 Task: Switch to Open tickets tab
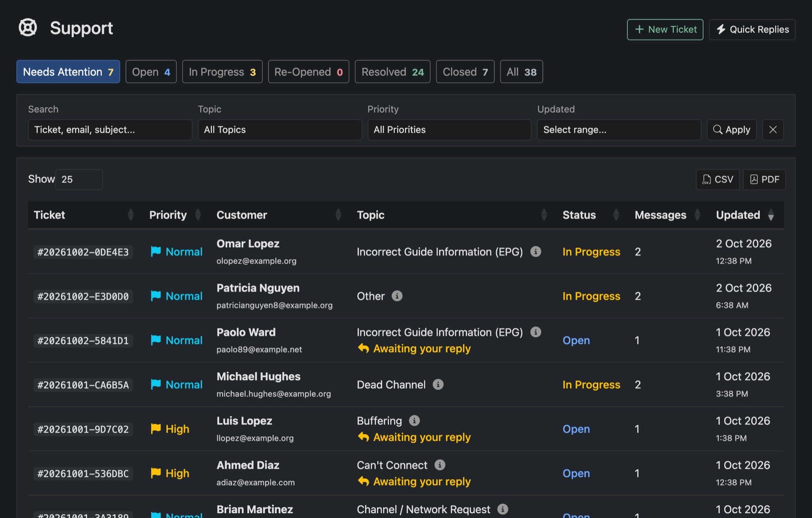tap(151, 72)
